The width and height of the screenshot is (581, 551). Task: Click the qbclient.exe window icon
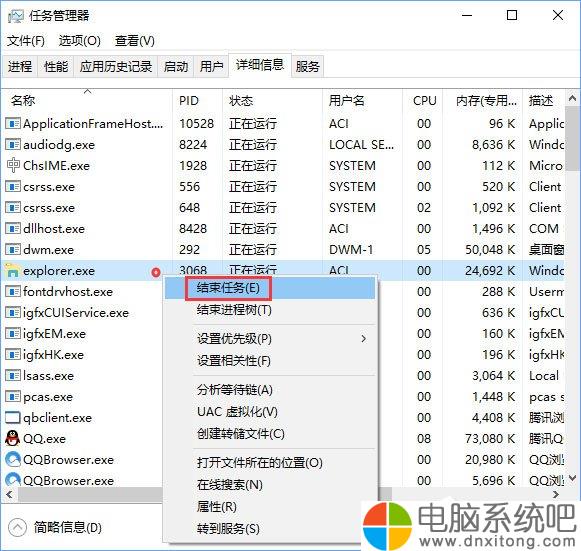click(13, 418)
